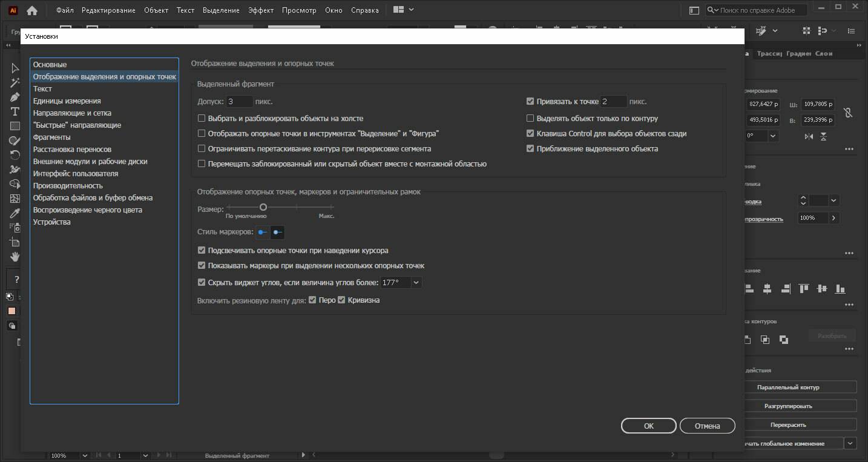
Task: Click the Отмена button
Action: coord(707,426)
